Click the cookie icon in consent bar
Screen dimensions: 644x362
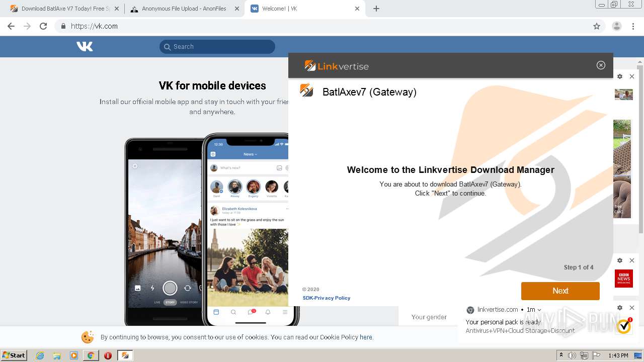click(88, 337)
